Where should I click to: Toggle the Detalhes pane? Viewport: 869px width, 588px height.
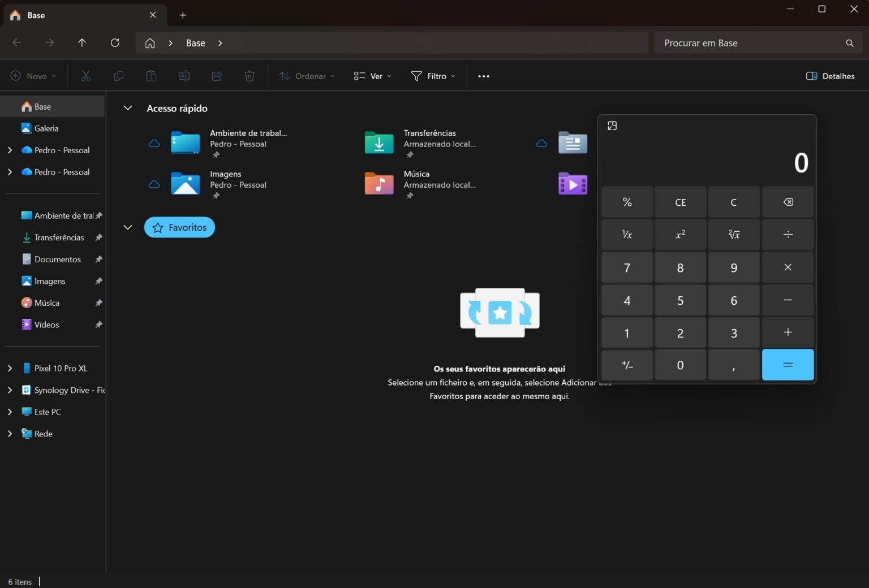[830, 76]
